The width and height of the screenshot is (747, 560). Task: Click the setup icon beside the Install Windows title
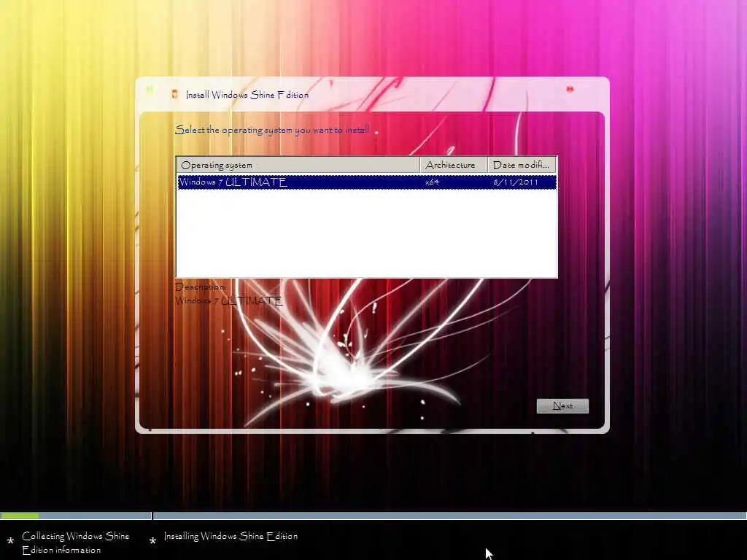click(175, 94)
